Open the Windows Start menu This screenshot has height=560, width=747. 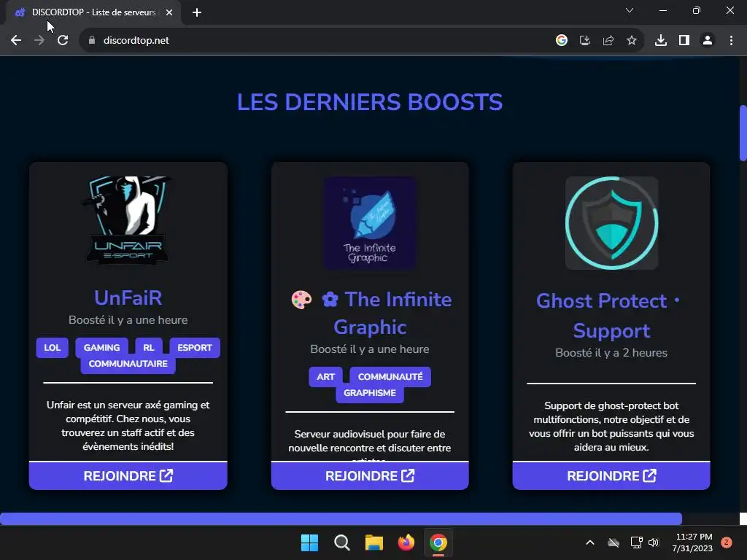[x=309, y=542]
